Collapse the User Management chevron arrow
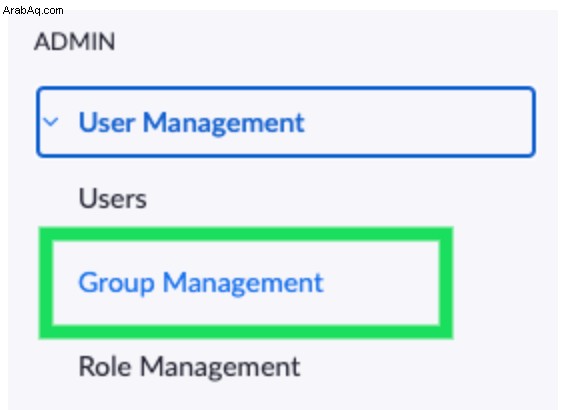Screen dimensions: 564x410 tap(51, 122)
